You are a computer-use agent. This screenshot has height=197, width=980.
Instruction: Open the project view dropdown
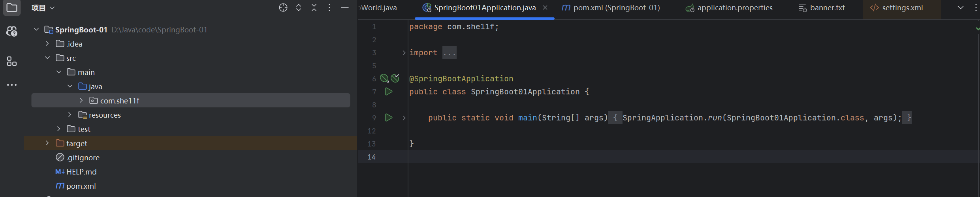43,8
